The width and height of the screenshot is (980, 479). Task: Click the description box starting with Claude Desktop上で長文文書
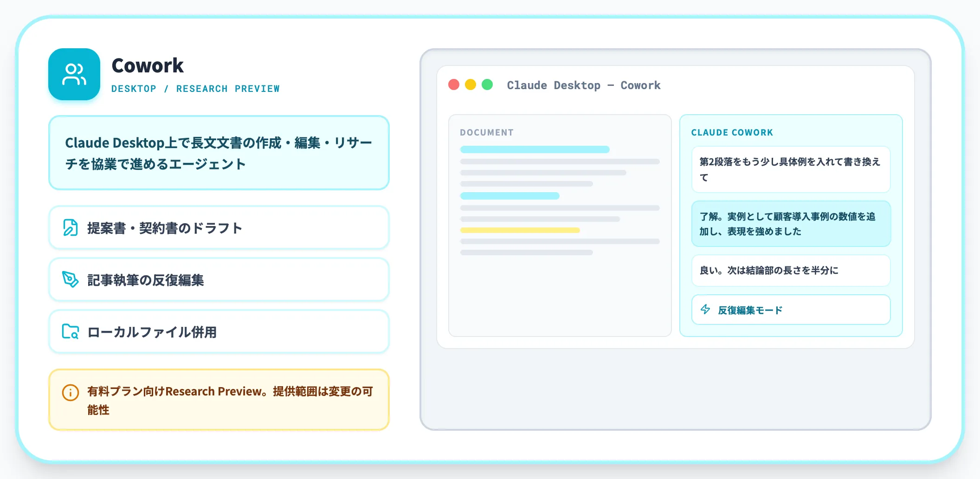click(x=219, y=153)
